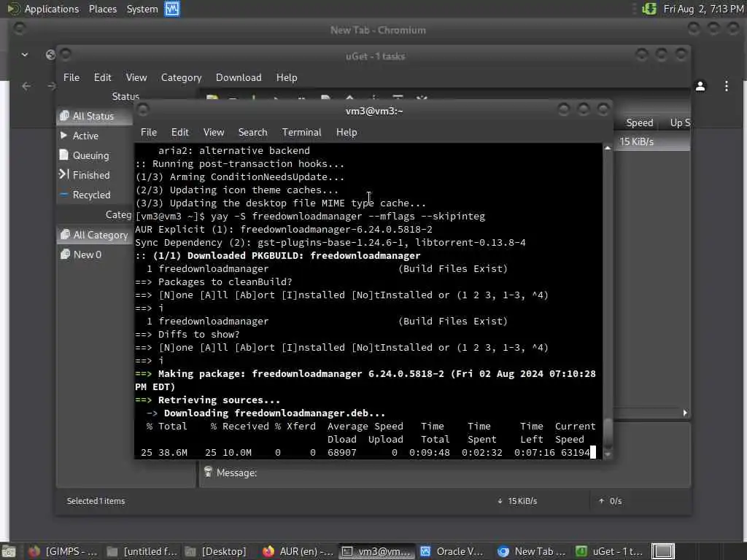The height and width of the screenshot is (560, 747).
Task: Click the workspace switcher in bottom panel
Action: [x=662, y=551]
